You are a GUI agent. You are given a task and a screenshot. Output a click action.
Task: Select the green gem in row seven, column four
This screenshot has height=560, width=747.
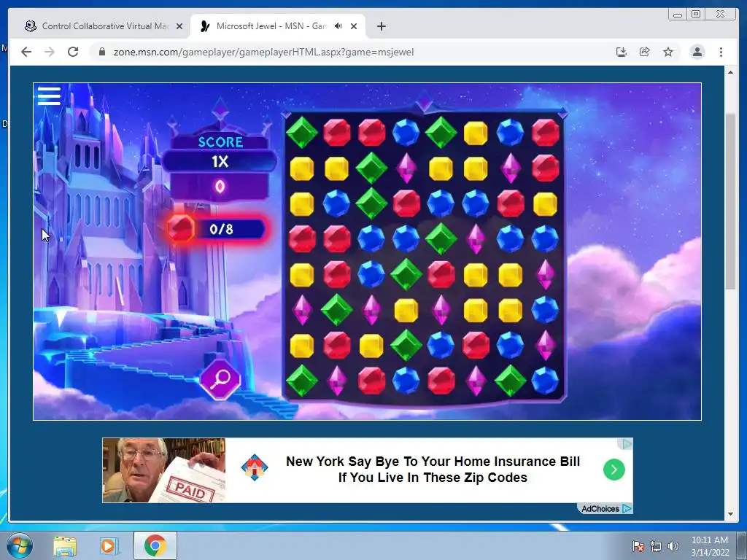[x=406, y=345]
